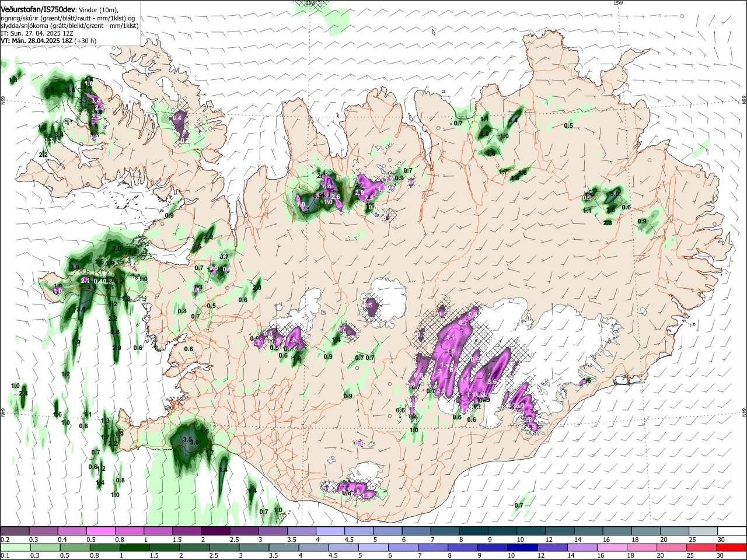Click the bottom-row pale green swatch at 0.1
Image resolution: width=747 pixels, height=560 pixels.
pyautogui.click(x=15, y=547)
